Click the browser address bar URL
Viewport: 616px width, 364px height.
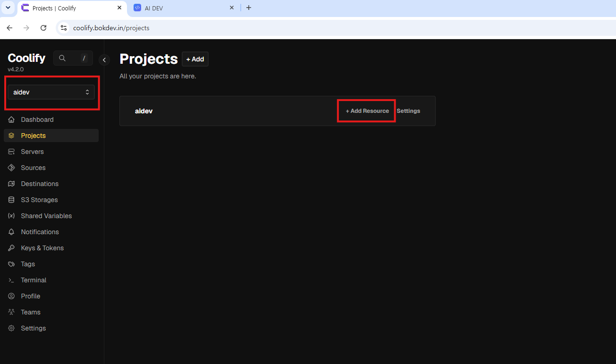coord(111,28)
